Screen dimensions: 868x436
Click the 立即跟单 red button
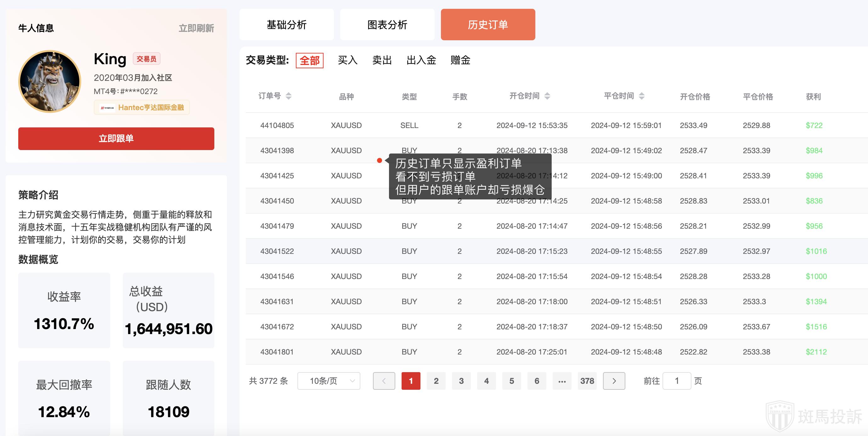pyautogui.click(x=116, y=138)
